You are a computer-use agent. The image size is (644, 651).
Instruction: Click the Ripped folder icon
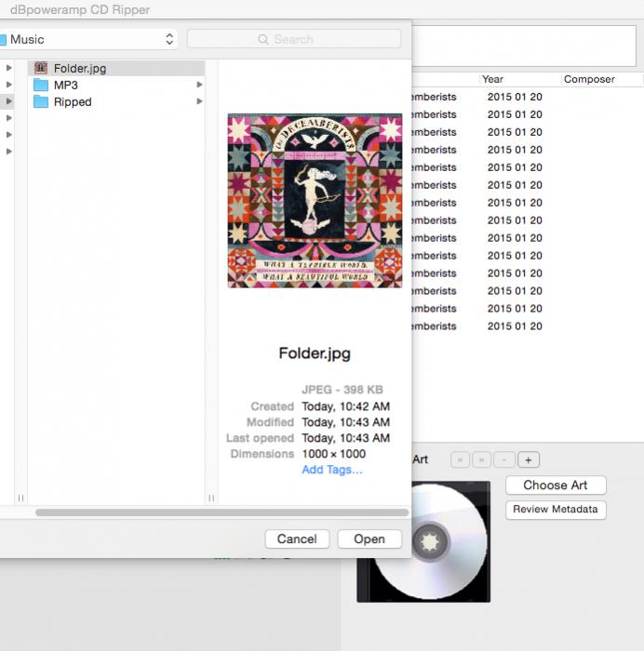pyautogui.click(x=40, y=101)
